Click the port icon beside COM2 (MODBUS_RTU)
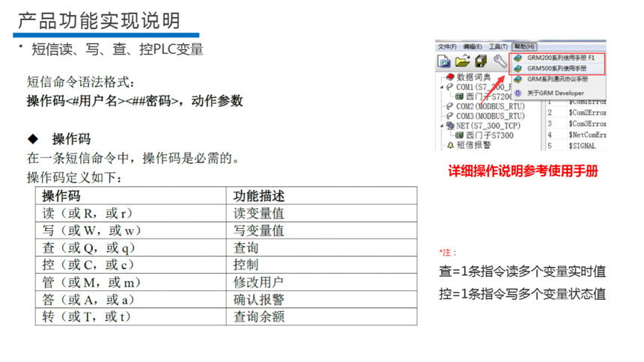This screenshot has width=644, height=362. [450, 106]
